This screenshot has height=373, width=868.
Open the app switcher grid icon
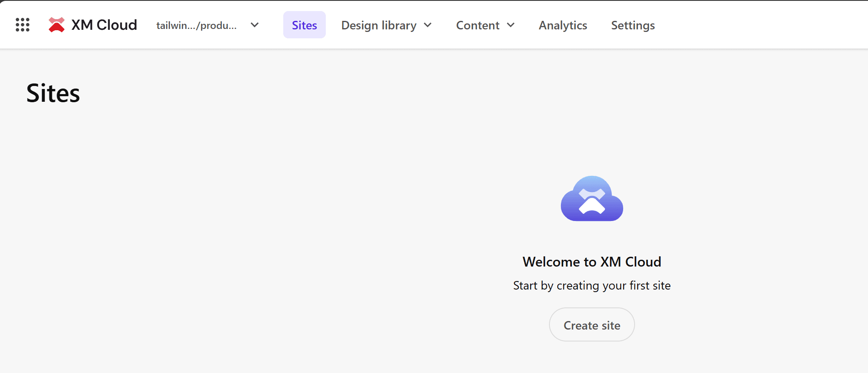[23, 25]
